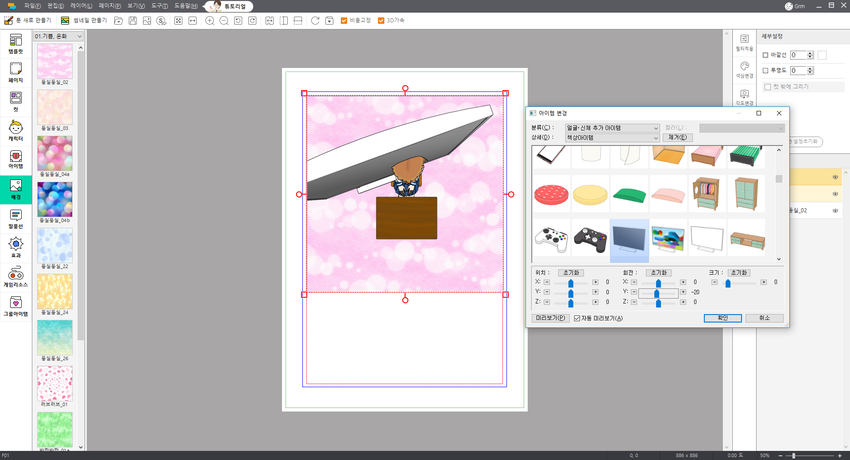Open the 컷 (cut) sidebar panel
850x460 pixels.
tap(16, 102)
